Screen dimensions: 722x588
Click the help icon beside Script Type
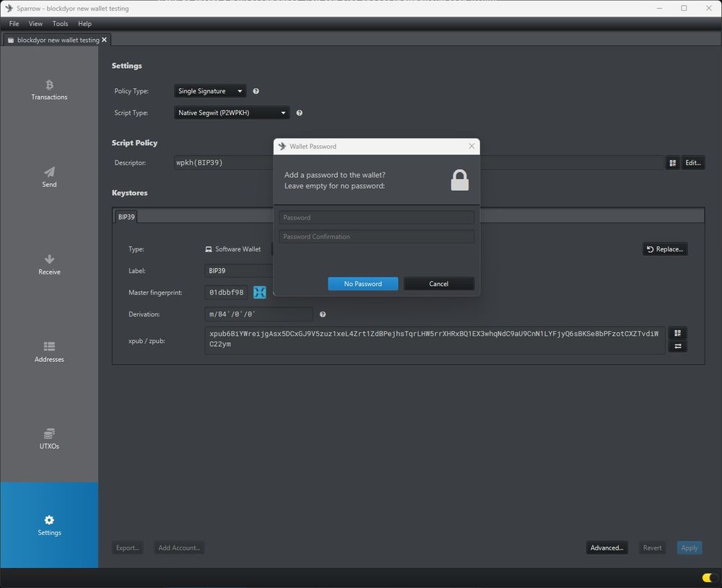(299, 113)
